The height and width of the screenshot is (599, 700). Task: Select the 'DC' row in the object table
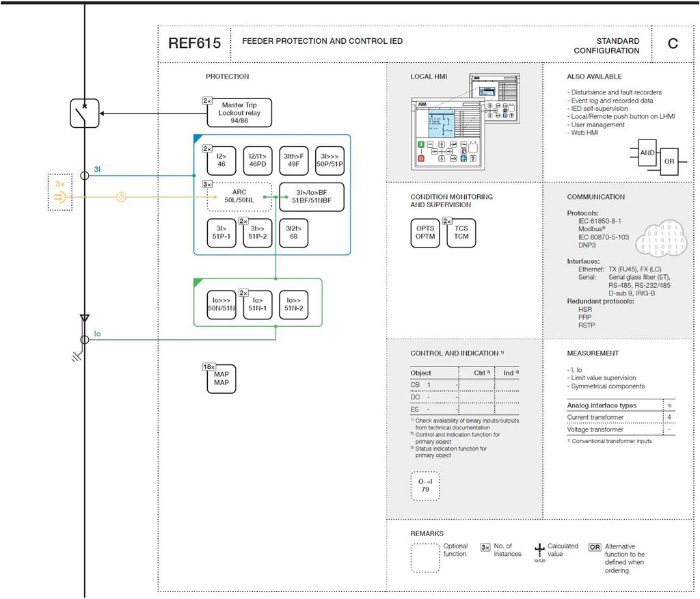(x=465, y=397)
